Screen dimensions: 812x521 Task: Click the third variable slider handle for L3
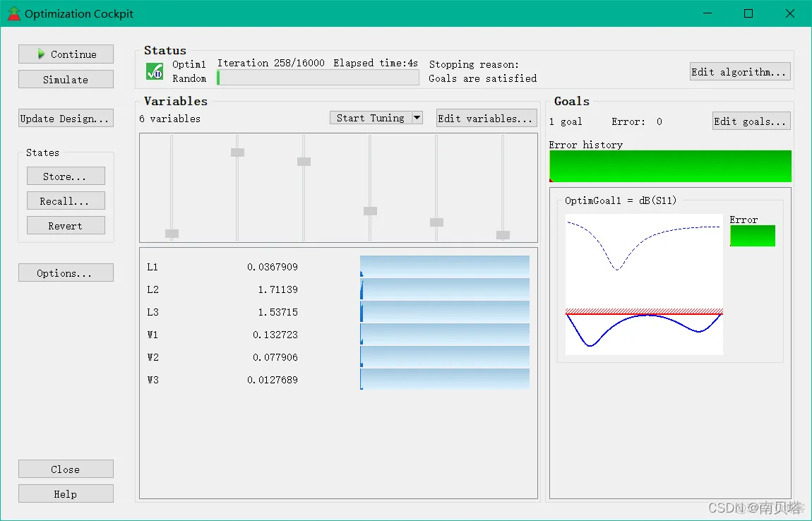304,162
